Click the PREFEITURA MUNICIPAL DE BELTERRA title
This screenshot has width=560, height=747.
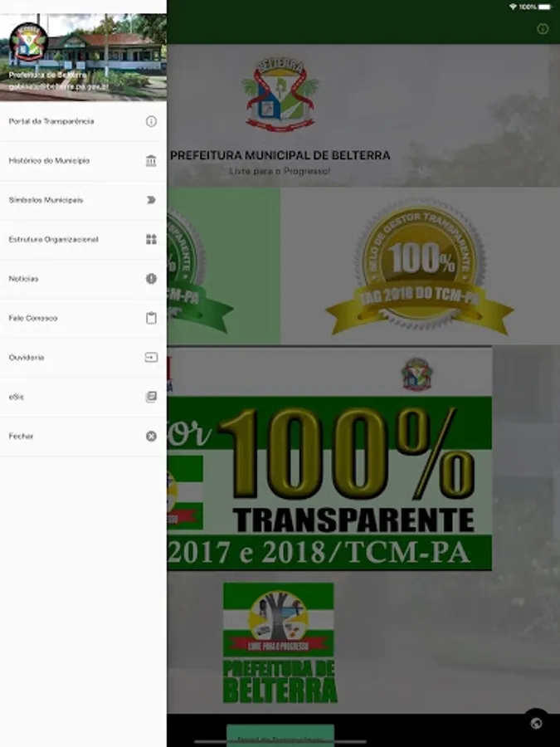[280, 155]
